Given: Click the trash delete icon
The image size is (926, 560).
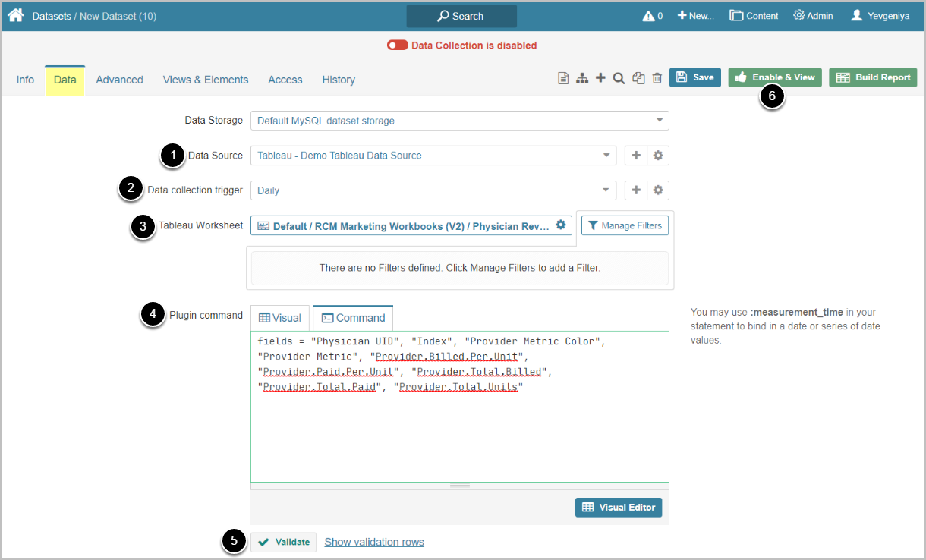Looking at the screenshot, I should [657, 77].
